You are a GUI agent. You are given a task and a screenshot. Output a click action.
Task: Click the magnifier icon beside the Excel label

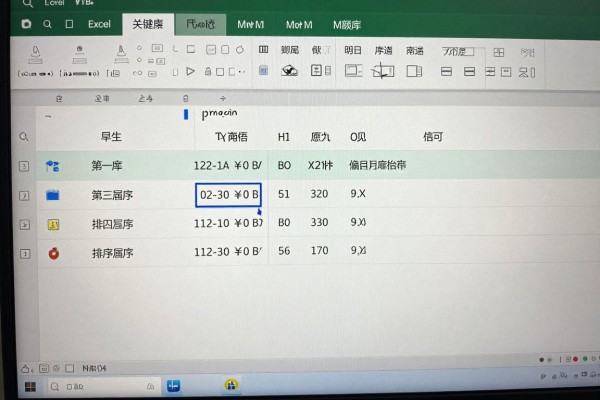tap(47, 24)
